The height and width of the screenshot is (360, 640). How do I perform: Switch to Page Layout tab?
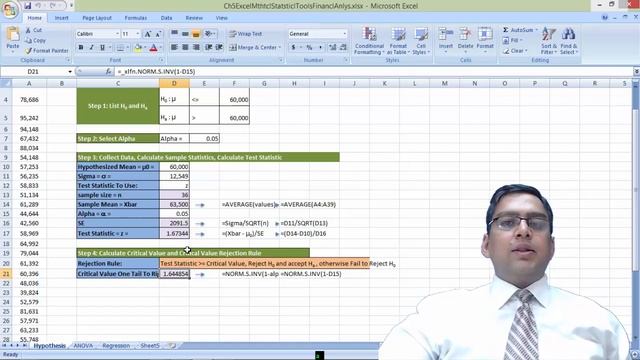click(x=97, y=18)
